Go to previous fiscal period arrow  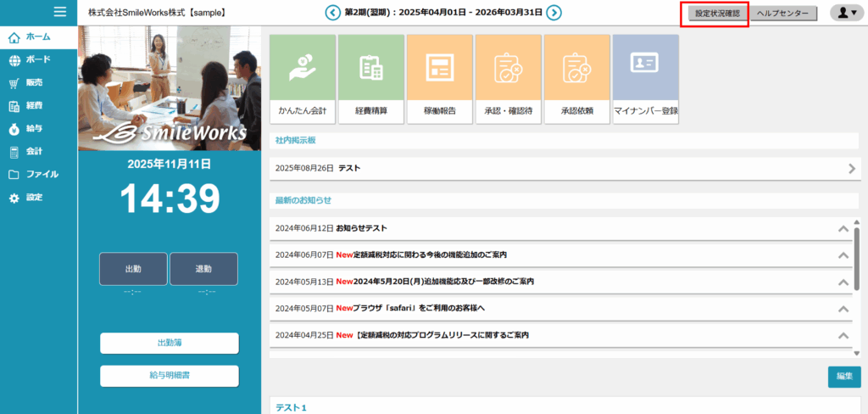point(332,13)
